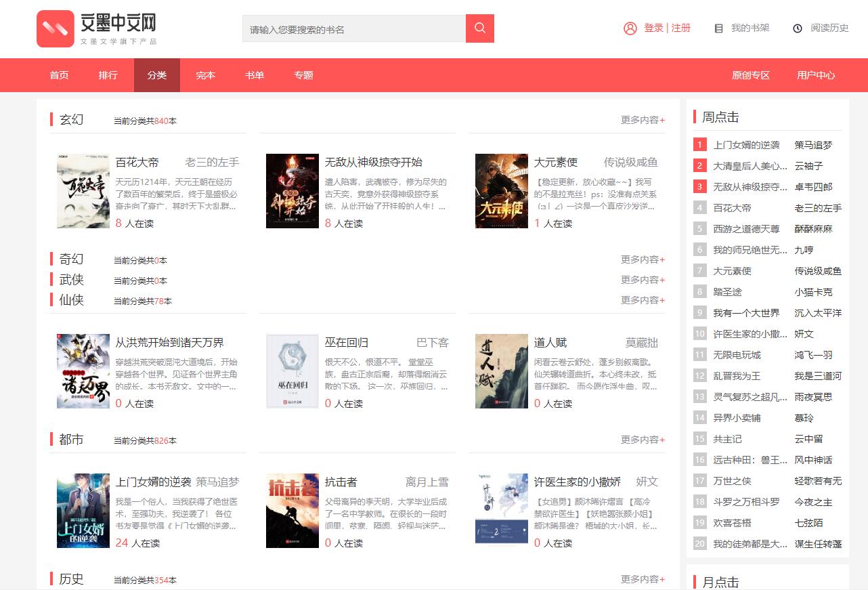Open the 登录 link

(653, 28)
